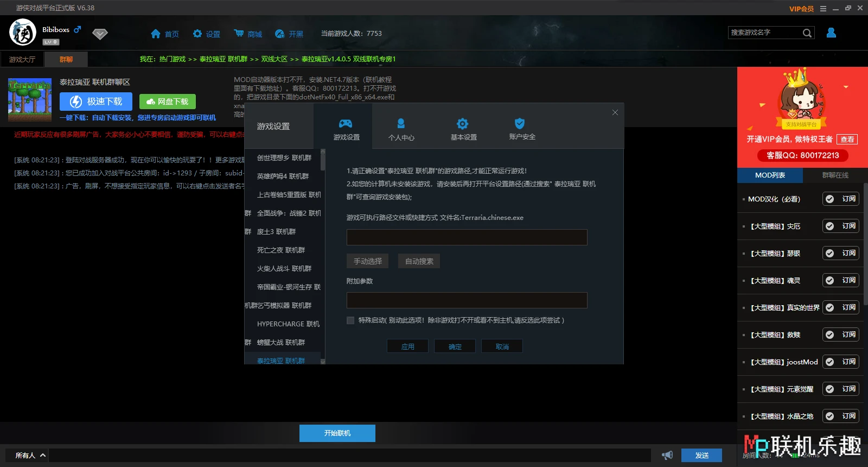Select 死亡之夜 联机群 in game list
The width and height of the screenshot is (868, 467).
pyautogui.click(x=281, y=250)
